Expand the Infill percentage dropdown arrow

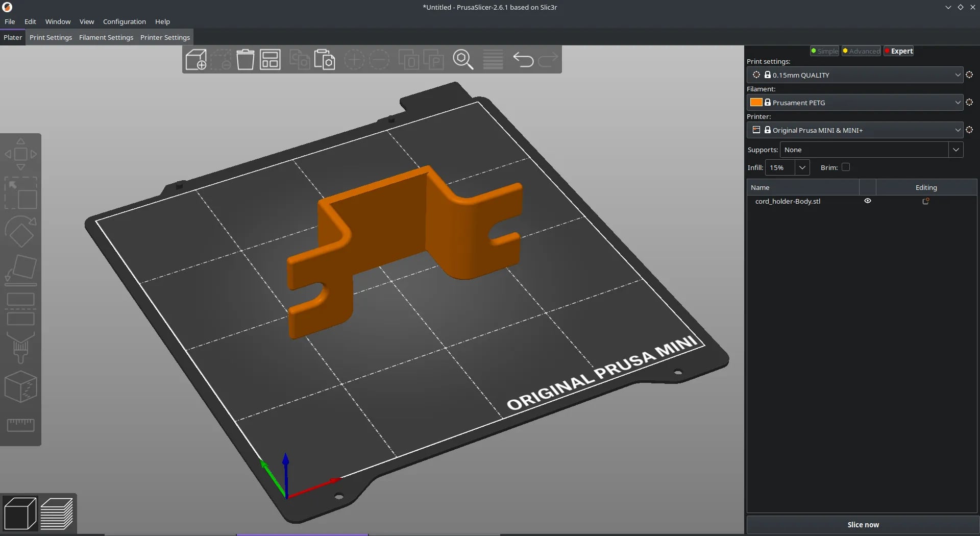coord(802,167)
